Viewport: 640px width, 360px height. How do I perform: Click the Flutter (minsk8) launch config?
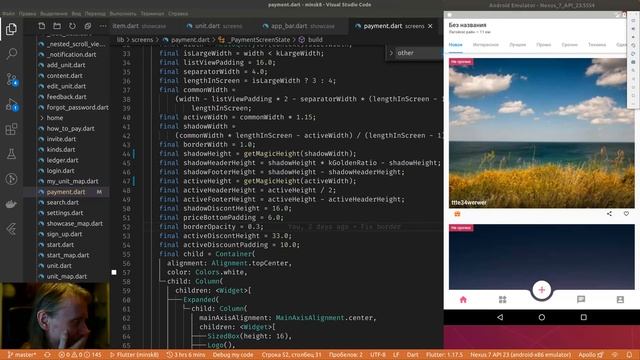pos(134,355)
